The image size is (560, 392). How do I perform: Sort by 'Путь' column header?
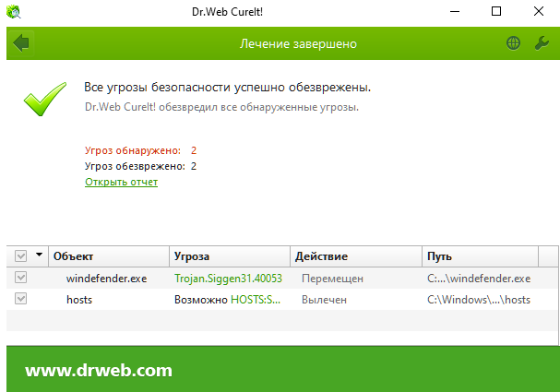(x=481, y=256)
